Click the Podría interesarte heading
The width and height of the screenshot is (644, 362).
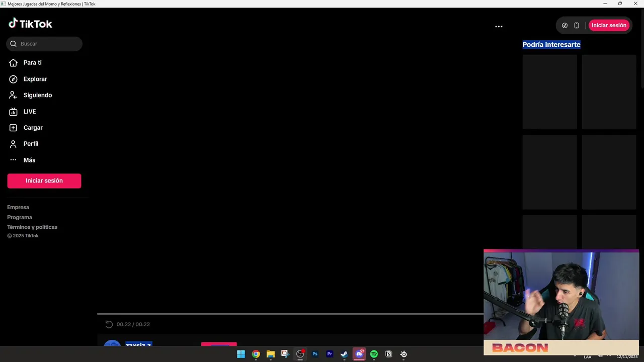[551, 45]
